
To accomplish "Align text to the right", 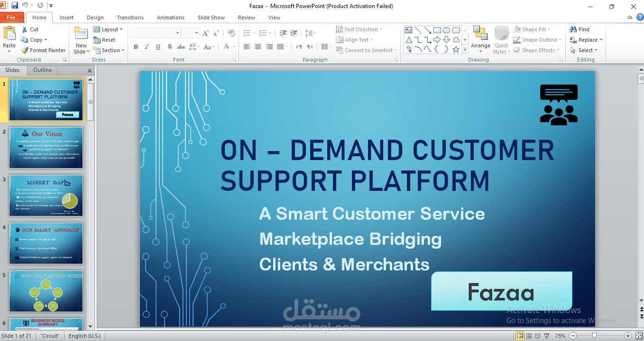I will coord(269,47).
